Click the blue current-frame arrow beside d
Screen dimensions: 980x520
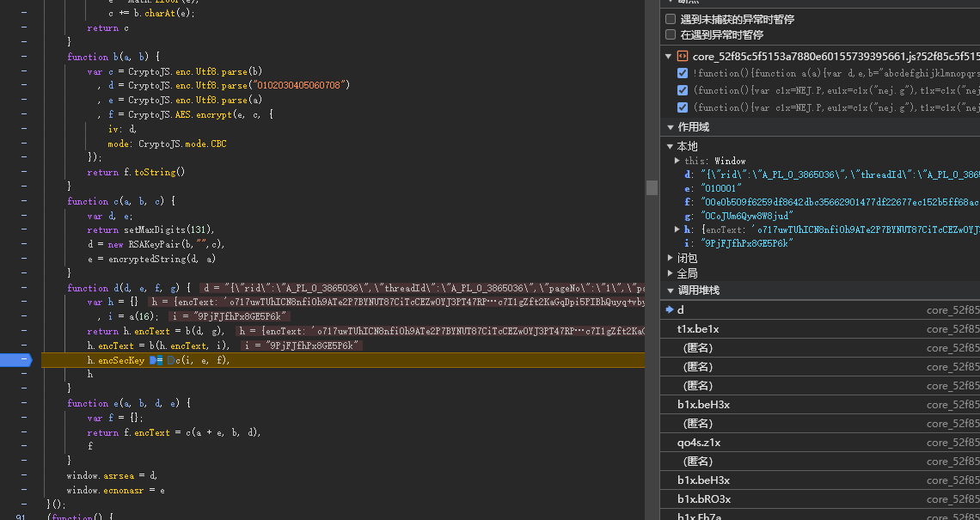670,309
